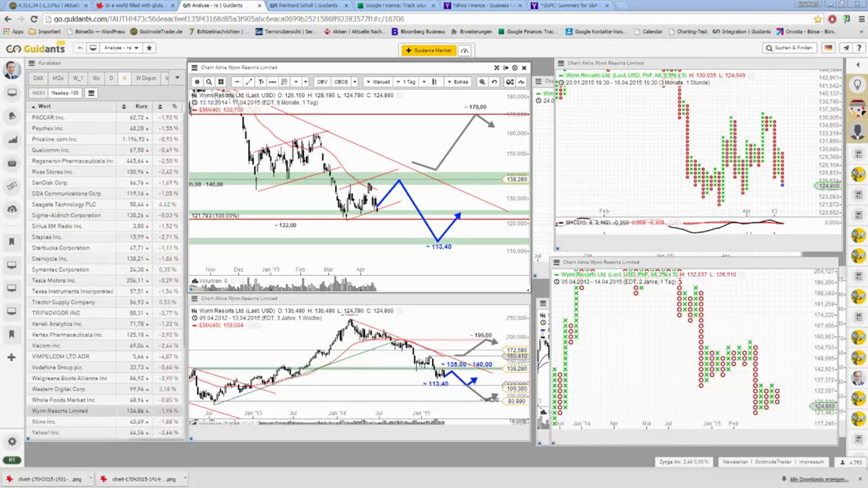Switch to the DAX watchlist tab

coord(38,78)
